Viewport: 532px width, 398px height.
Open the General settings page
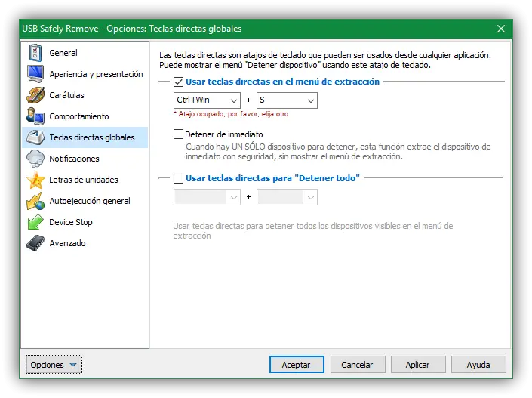(85, 53)
